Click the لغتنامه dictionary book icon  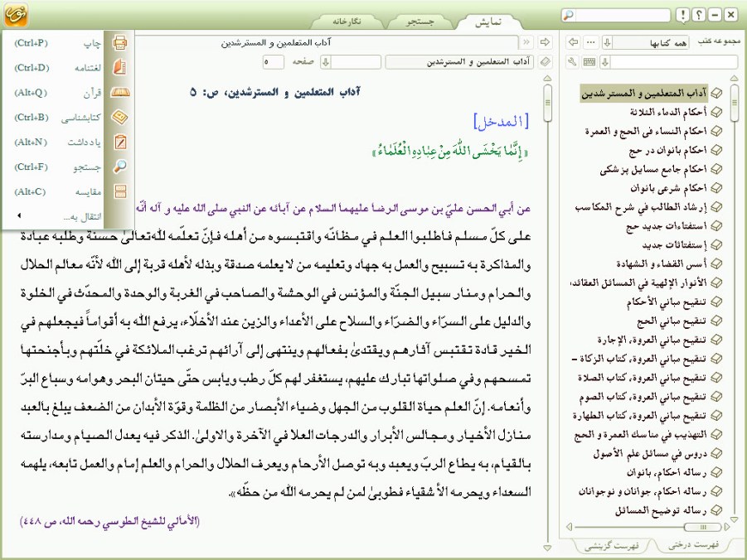(x=119, y=67)
